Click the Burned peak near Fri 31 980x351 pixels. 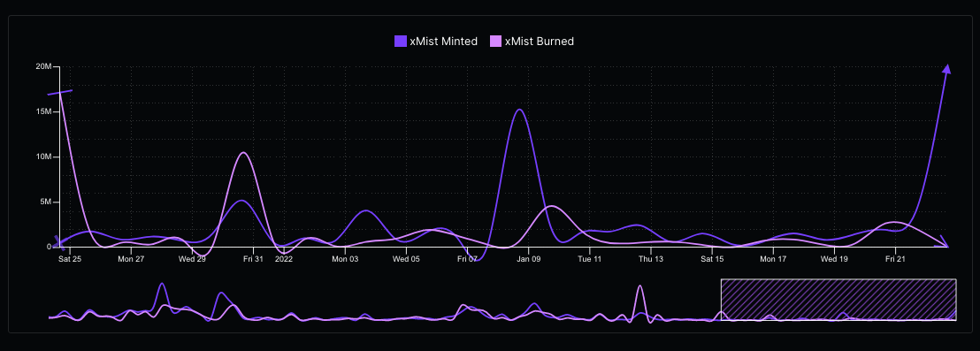[244, 153]
